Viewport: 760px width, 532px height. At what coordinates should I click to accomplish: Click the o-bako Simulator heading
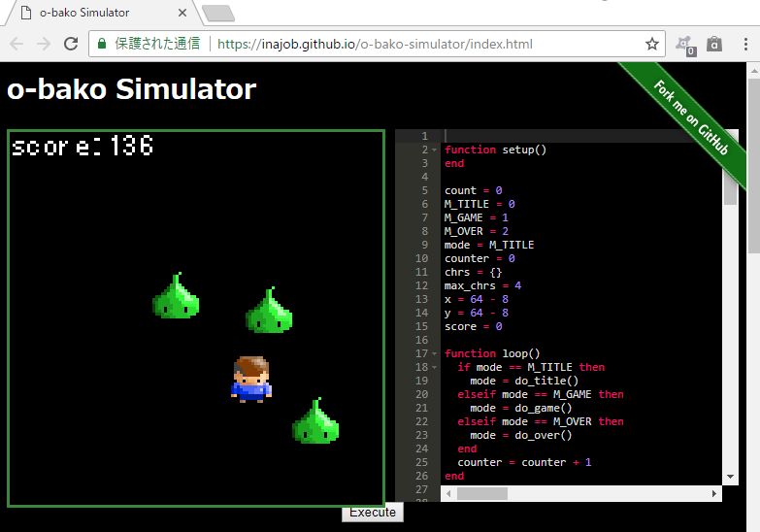tap(132, 89)
